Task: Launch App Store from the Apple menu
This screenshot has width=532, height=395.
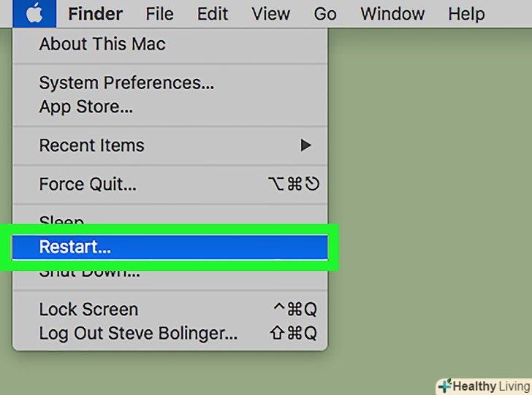Action: (85, 107)
